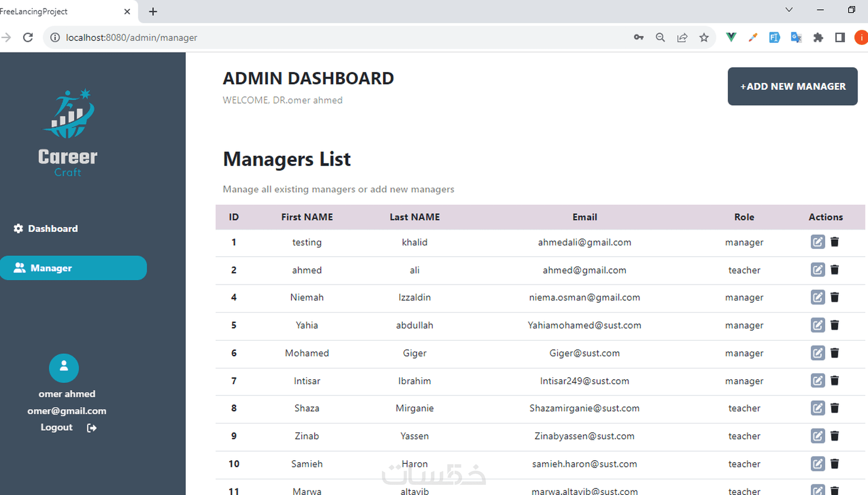This screenshot has width=868, height=495.
Task: Click delete icon for ahmed ali row
Action: coord(835,270)
